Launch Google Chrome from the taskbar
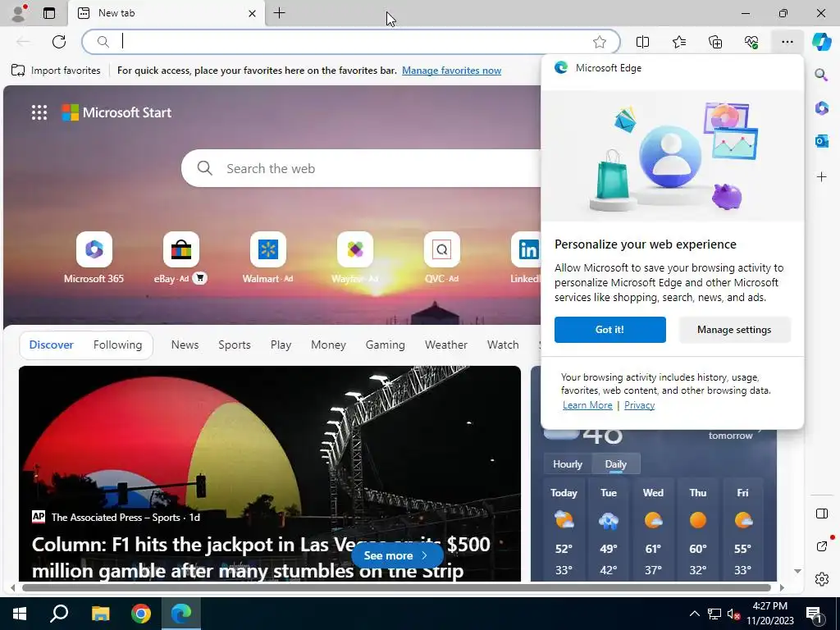The width and height of the screenshot is (840, 630). click(141, 614)
